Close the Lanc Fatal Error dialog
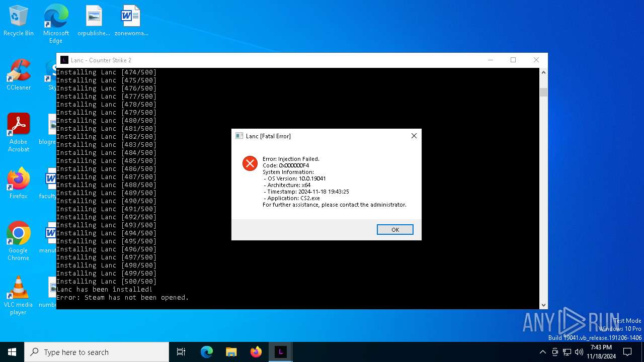Screen dimensions: 644x362 pyautogui.click(x=414, y=136)
